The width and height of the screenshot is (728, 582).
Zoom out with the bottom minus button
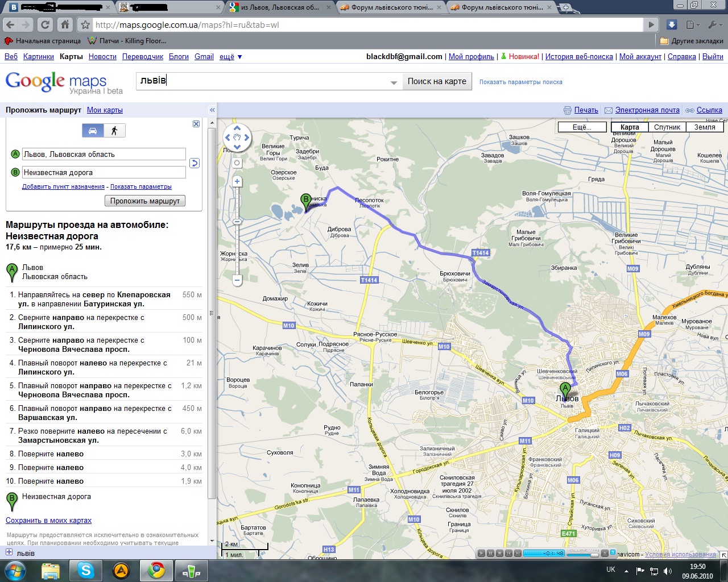237,280
